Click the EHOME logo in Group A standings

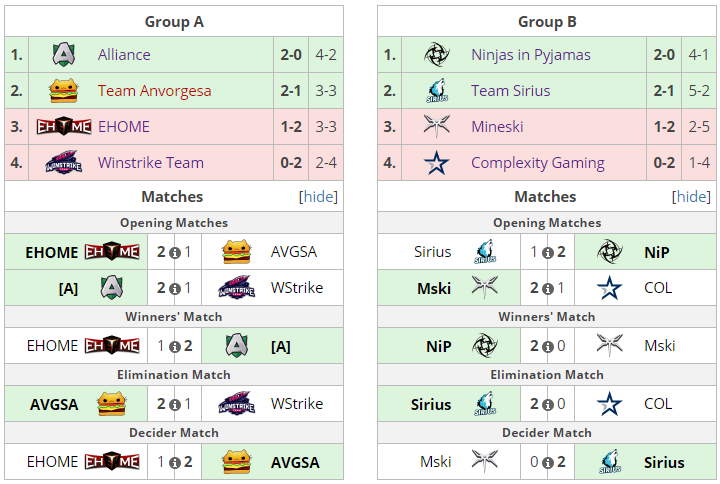64,126
